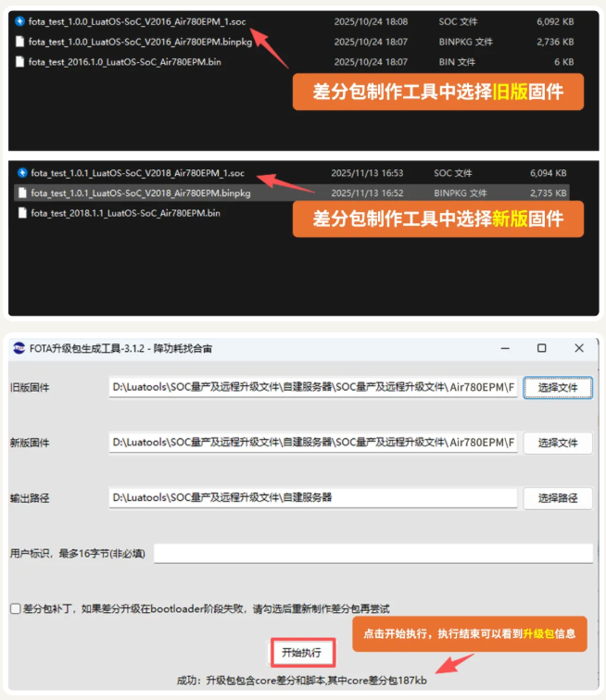Screen dimensions: 606x700
Task: Click the 成功 status message text
Action: [x=302, y=681]
